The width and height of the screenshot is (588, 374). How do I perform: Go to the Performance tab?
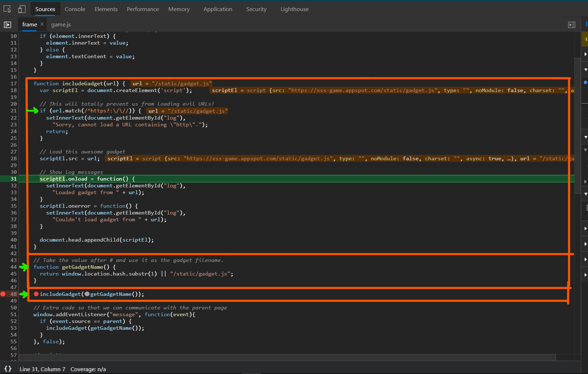click(x=143, y=9)
